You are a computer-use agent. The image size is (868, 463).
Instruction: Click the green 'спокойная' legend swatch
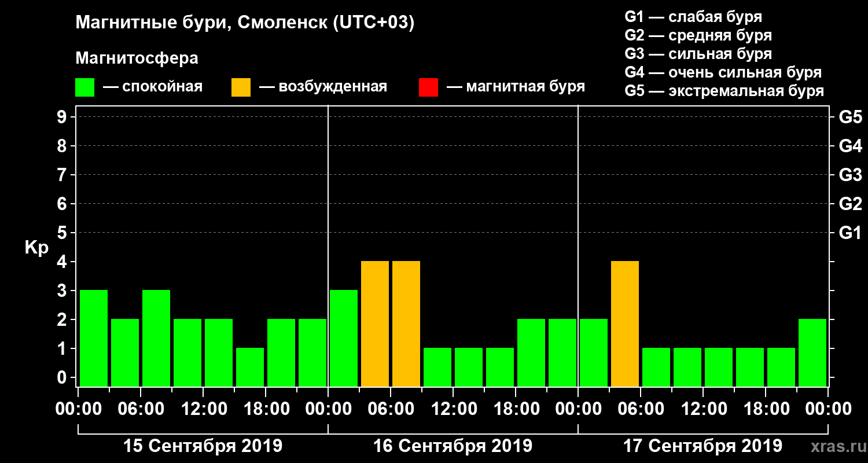coord(85,87)
